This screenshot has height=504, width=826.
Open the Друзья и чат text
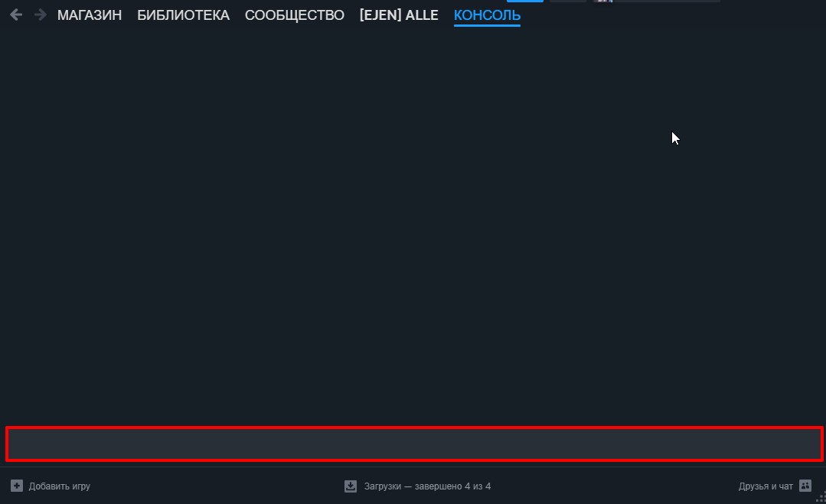point(766,486)
